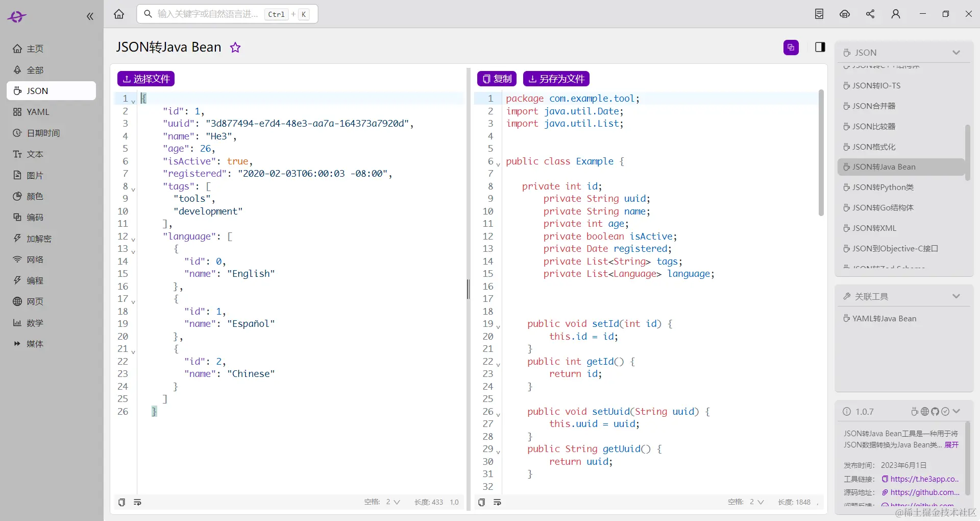Fold the "tags" array at line 8
Screen dimensions: 980x521
click(133, 189)
